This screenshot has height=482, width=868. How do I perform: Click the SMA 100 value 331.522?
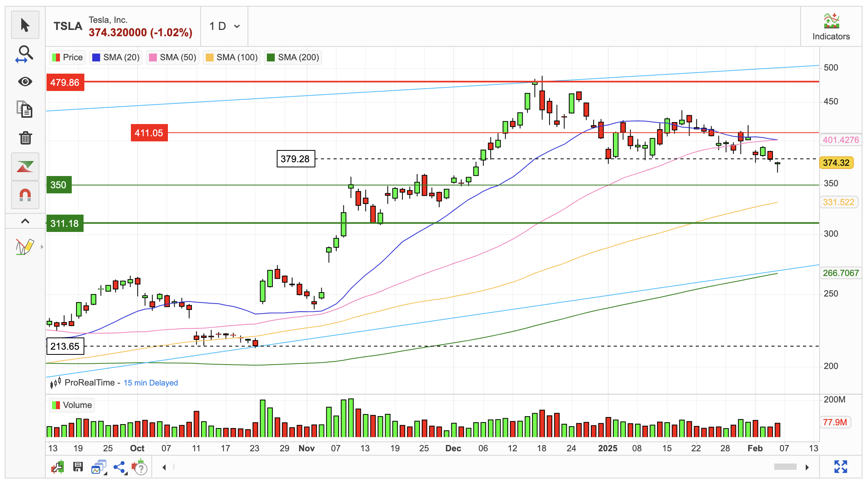click(838, 202)
